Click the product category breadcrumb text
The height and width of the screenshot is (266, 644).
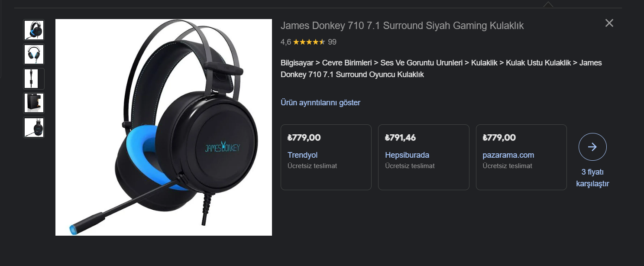441,68
